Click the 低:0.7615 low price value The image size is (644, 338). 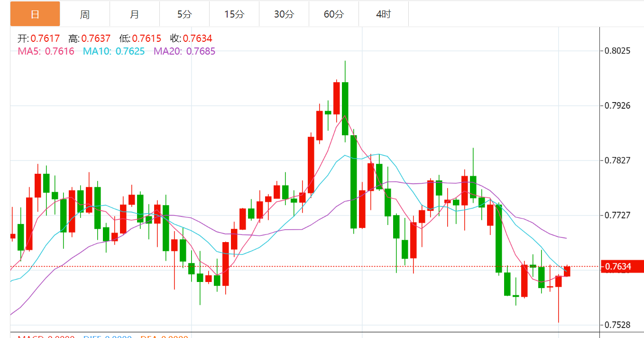coord(140,38)
